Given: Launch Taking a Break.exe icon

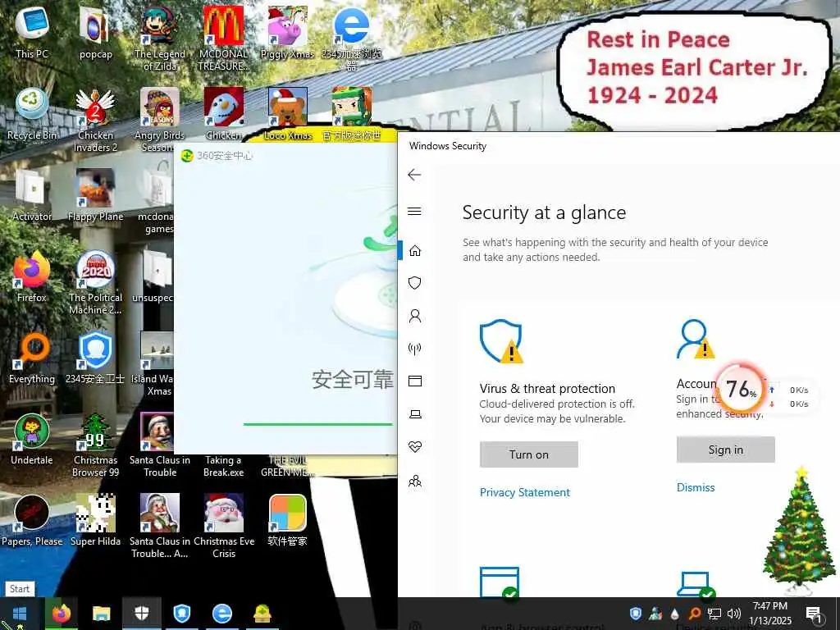Looking at the screenshot, I should (x=223, y=466).
